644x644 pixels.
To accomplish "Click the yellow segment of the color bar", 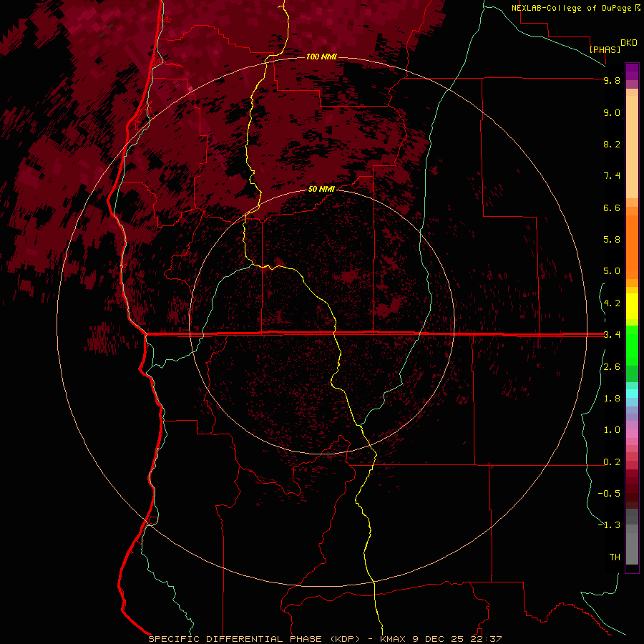I will [632, 306].
